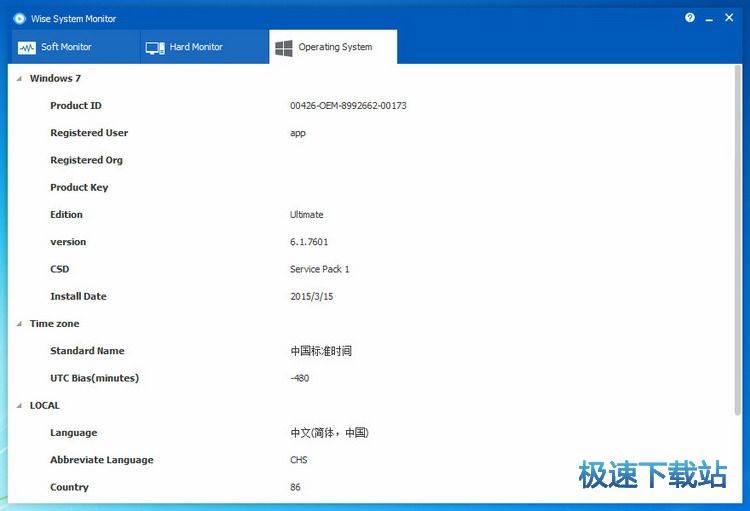Click the vertical scrollbar thumb
The width and height of the screenshot is (750, 511).
point(738,240)
